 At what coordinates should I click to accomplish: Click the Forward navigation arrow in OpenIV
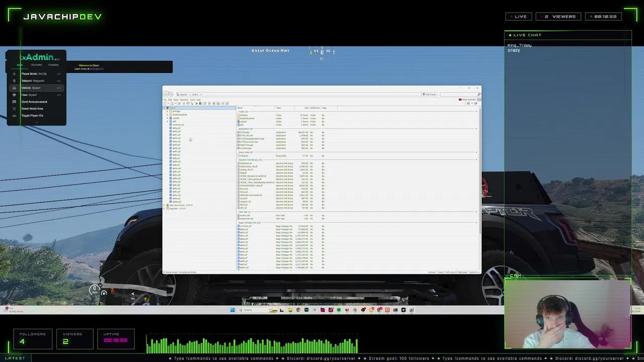[x=171, y=95]
